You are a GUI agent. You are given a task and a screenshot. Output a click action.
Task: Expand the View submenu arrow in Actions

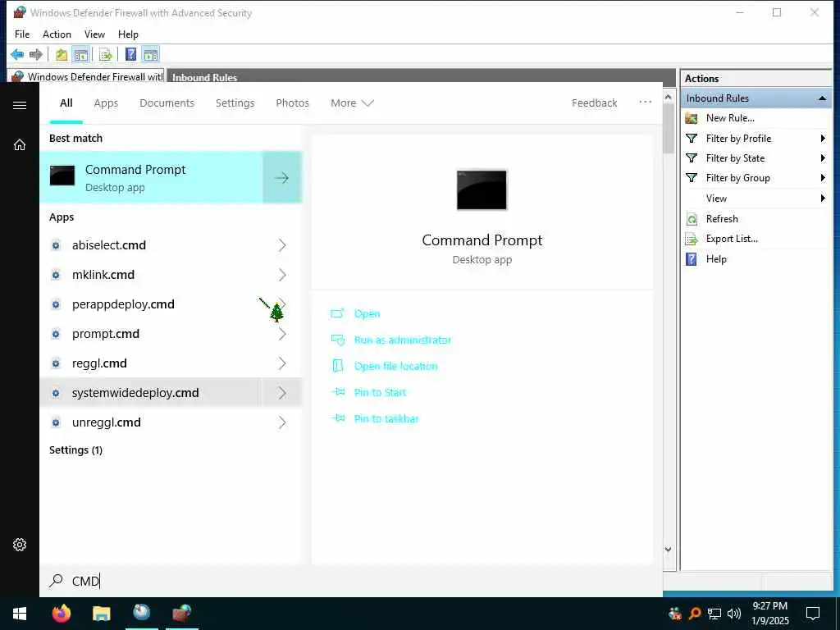[x=823, y=199]
